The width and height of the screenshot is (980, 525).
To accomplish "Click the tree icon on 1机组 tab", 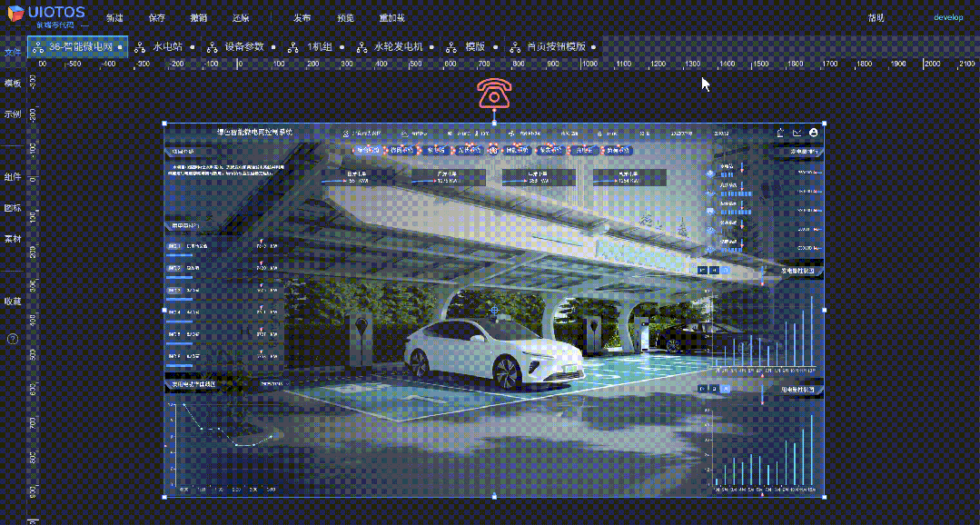I will click(293, 47).
